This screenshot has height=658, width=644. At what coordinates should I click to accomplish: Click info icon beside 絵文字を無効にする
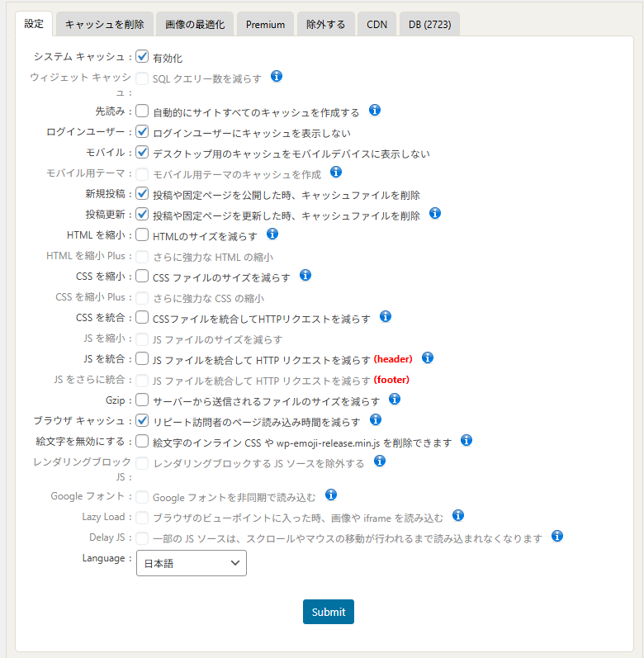pyautogui.click(x=466, y=440)
